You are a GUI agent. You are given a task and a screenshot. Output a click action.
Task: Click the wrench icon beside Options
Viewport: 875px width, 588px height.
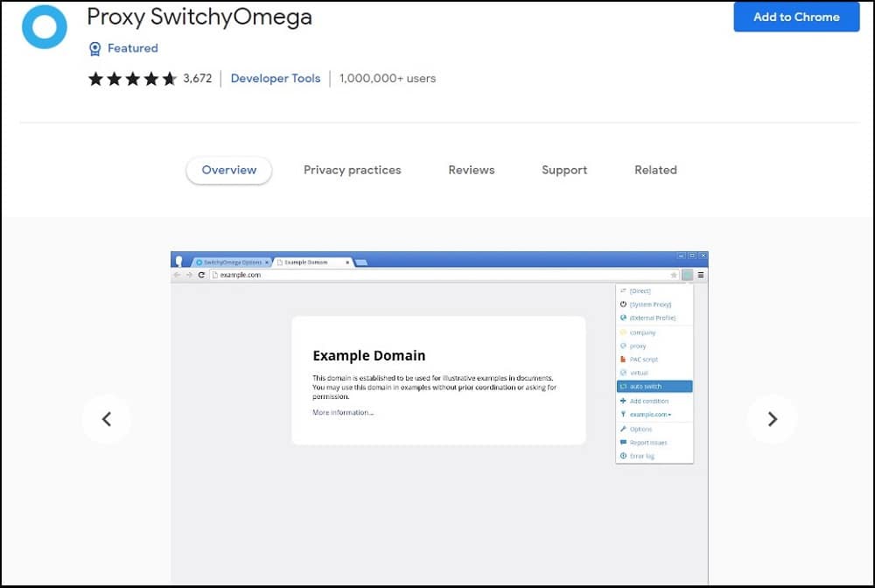623,429
